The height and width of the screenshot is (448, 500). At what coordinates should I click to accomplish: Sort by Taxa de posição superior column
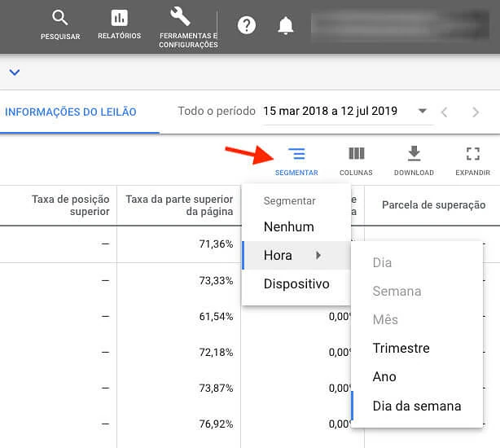tap(71, 205)
